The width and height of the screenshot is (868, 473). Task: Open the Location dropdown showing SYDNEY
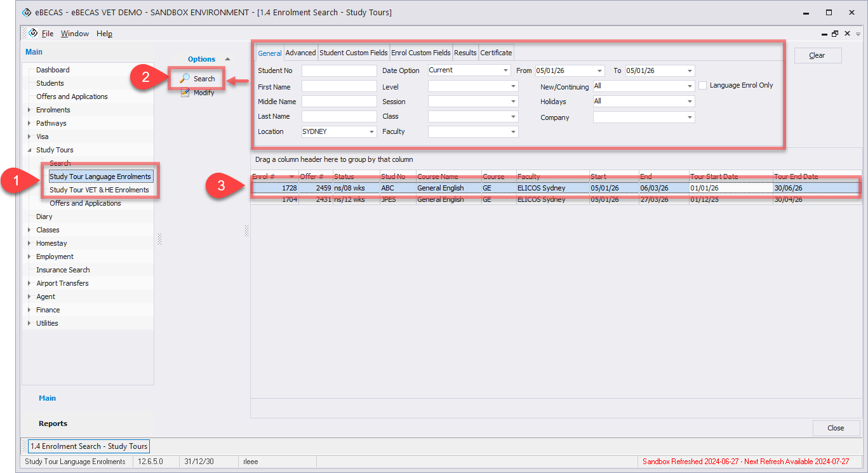pos(371,132)
